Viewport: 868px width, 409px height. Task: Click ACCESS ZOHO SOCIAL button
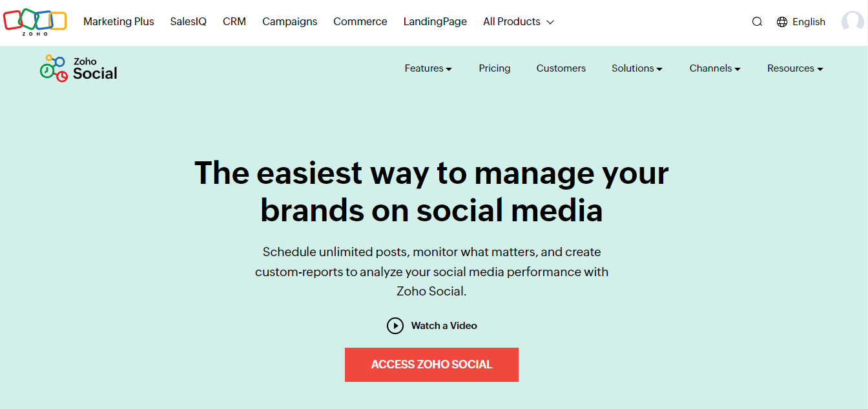[431, 364]
